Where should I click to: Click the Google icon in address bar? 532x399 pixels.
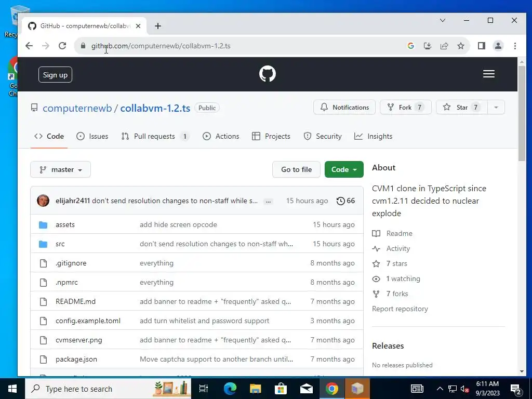pyautogui.click(x=410, y=46)
